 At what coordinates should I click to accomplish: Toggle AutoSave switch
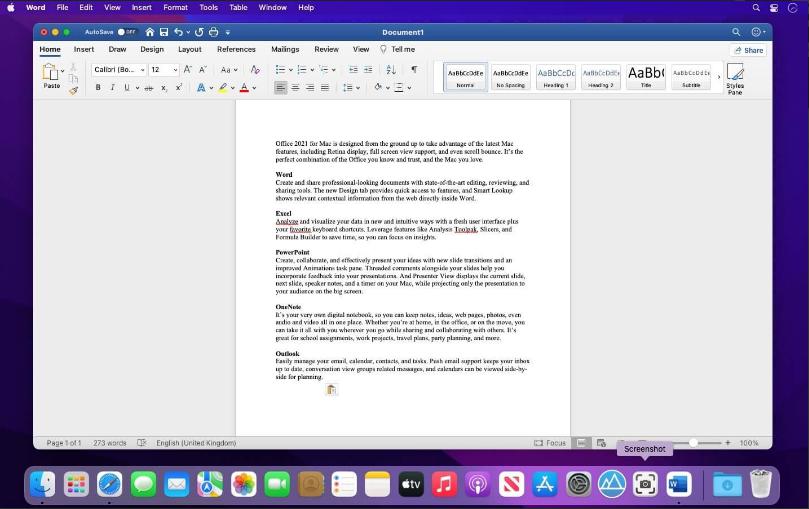click(x=126, y=32)
